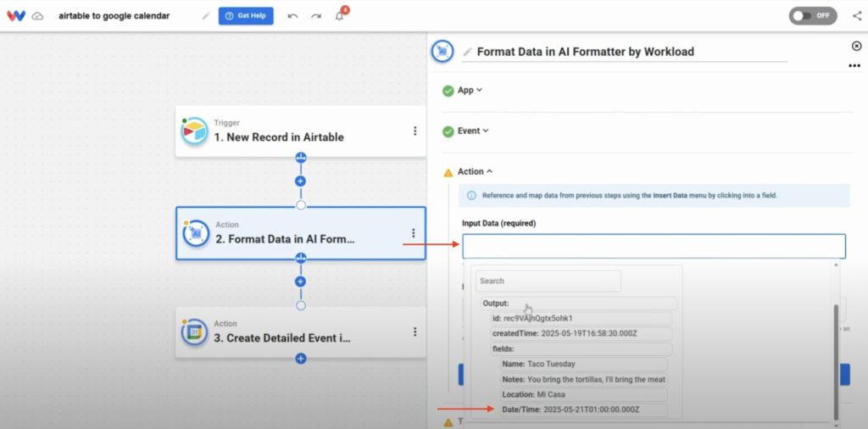Add step with plus below Create Detailed Event
The height and width of the screenshot is (429, 868).
(x=301, y=359)
